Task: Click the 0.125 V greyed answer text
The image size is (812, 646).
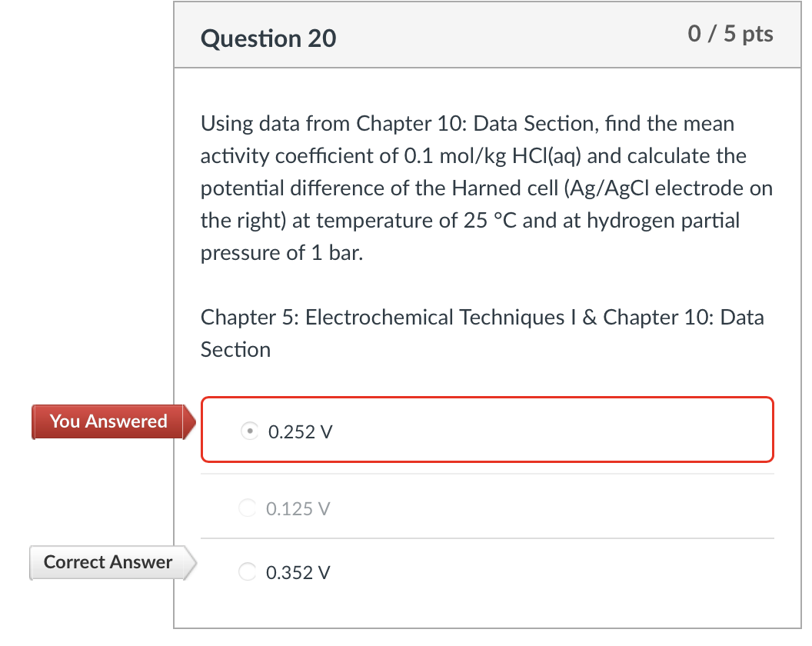Action: 297,508
